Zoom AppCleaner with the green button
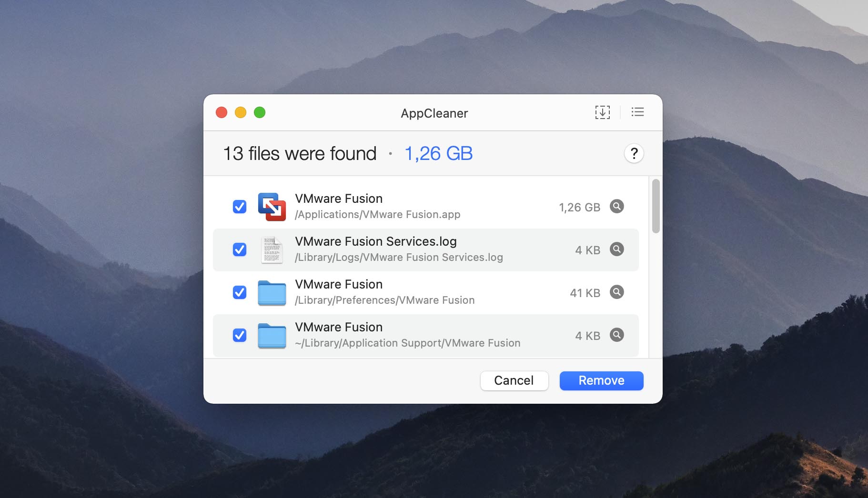The width and height of the screenshot is (868, 498). [260, 112]
